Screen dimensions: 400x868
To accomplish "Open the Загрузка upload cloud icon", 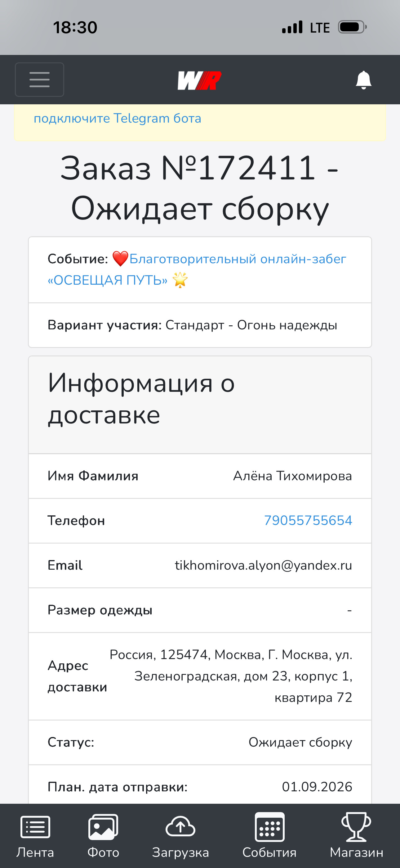I will coord(180,826).
